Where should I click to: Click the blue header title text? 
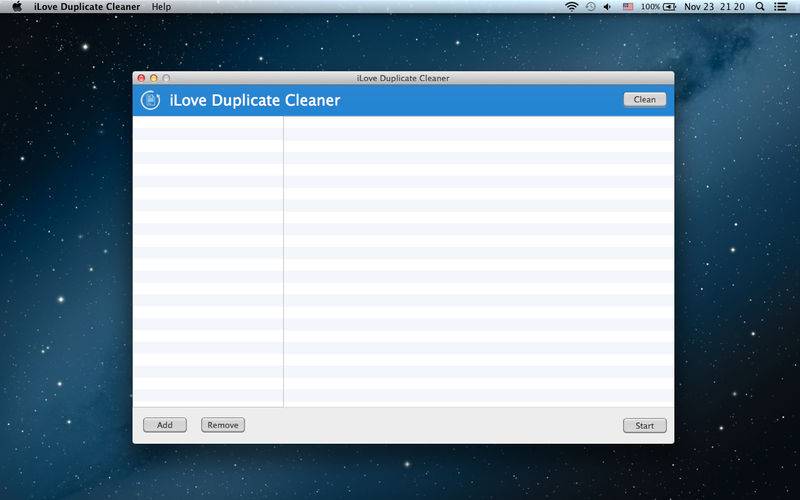point(255,100)
